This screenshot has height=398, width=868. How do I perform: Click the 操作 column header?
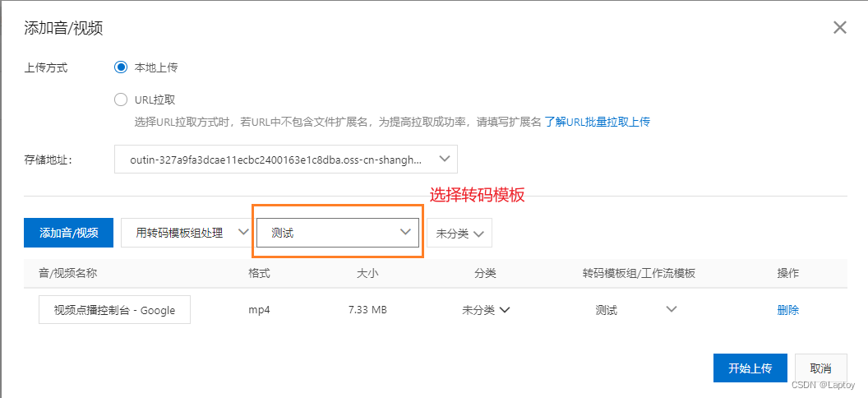click(787, 273)
